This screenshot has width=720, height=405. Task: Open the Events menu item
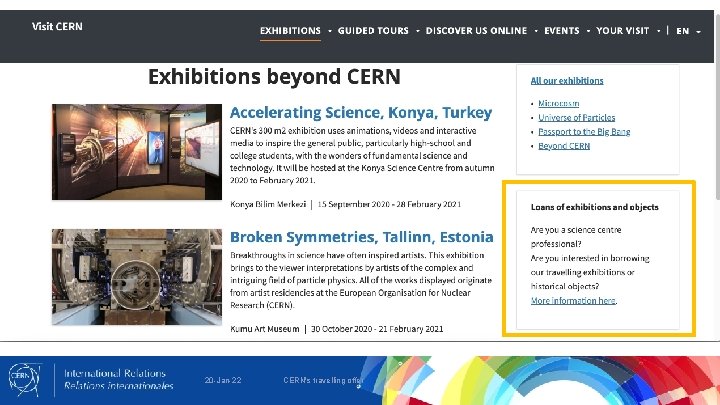pos(562,31)
